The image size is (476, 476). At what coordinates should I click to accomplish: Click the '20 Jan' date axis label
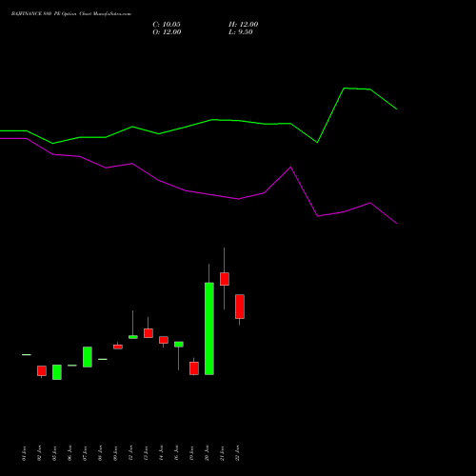point(207,453)
